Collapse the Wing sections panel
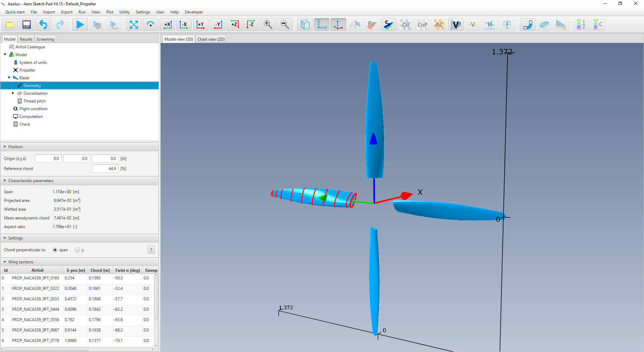 click(x=4, y=262)
